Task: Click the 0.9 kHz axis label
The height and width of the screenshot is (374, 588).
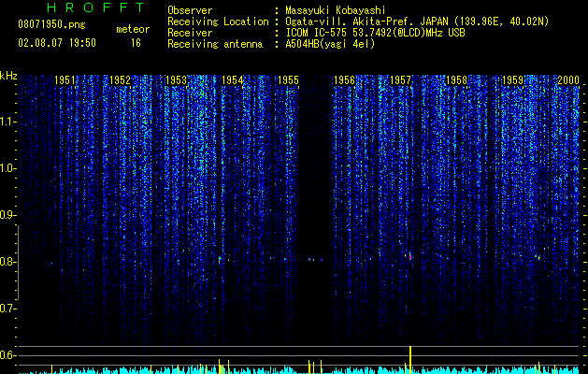Action: (7, 215)
